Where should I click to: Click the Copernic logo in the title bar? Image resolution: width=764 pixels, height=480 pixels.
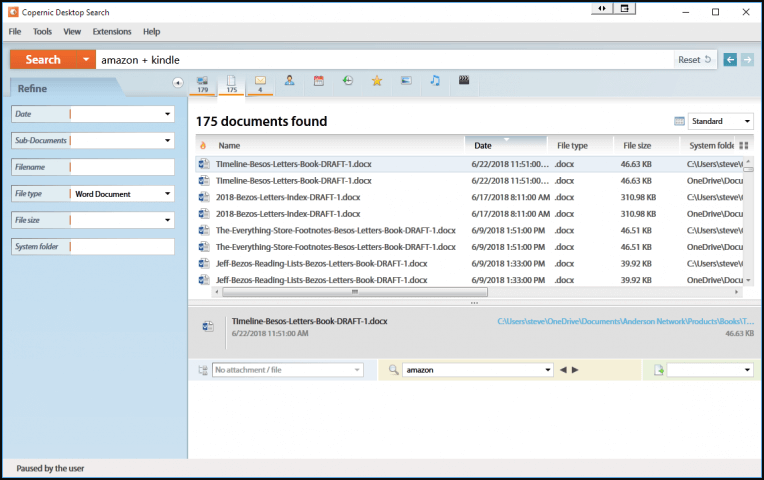tap(13, 12)
